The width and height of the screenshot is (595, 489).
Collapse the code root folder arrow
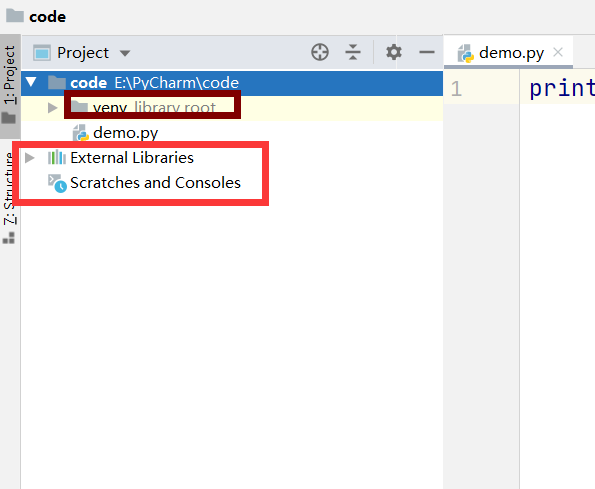[31, 82]
